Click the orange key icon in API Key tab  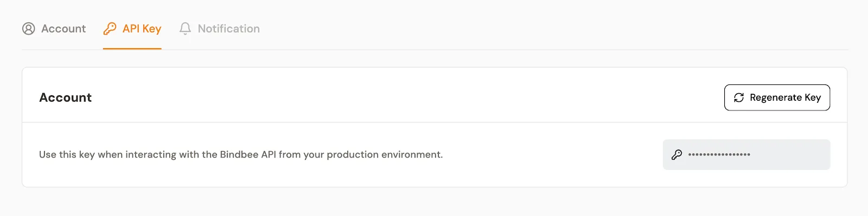(110, 29)
